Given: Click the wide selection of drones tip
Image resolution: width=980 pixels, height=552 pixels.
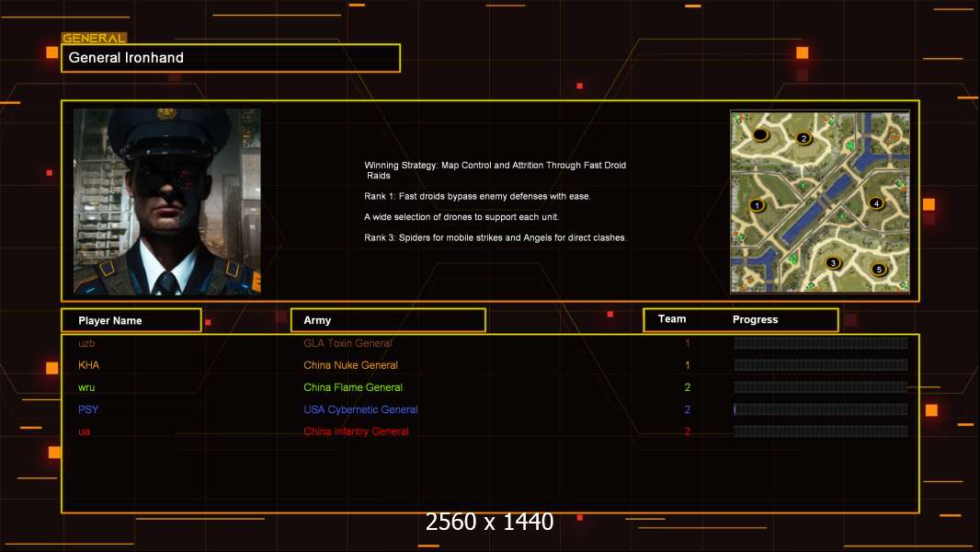Looking at the screenshot, I should point(462,217).
